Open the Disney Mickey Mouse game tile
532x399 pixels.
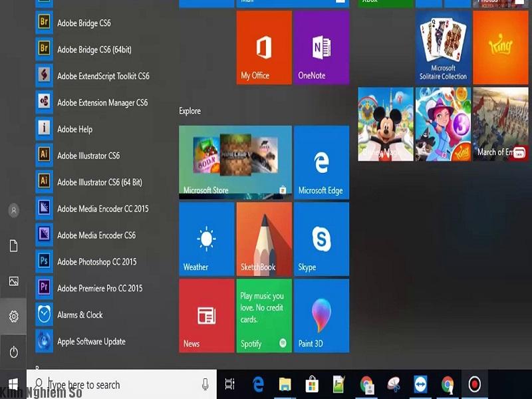(x=386, y=124)
